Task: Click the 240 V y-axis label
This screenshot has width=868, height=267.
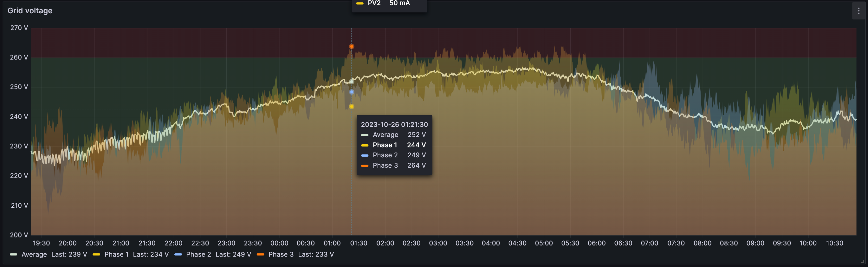Action: click(19, 117)
